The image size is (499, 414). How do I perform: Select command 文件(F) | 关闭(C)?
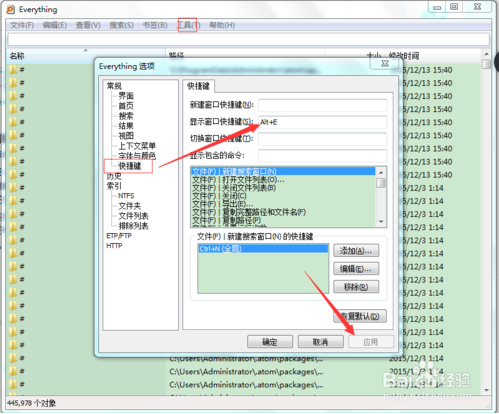coord(283,196)
